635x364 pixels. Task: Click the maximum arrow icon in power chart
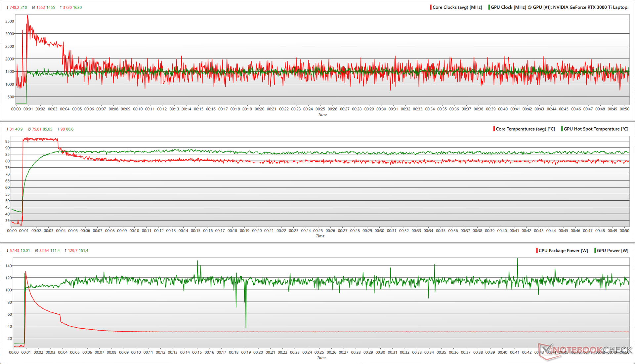[65, 251]
